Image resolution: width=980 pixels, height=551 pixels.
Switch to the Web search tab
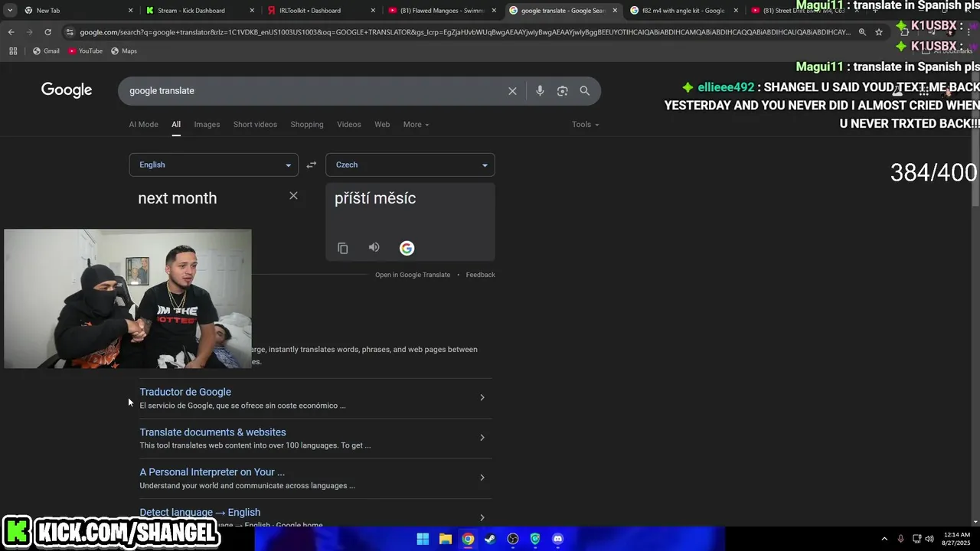382,125
